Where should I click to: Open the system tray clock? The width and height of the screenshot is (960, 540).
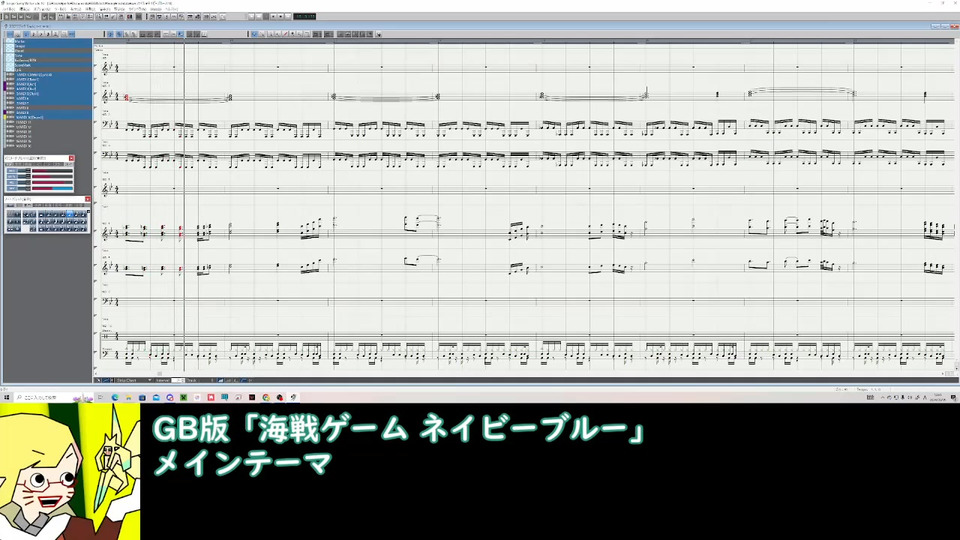tap(937, 397)
